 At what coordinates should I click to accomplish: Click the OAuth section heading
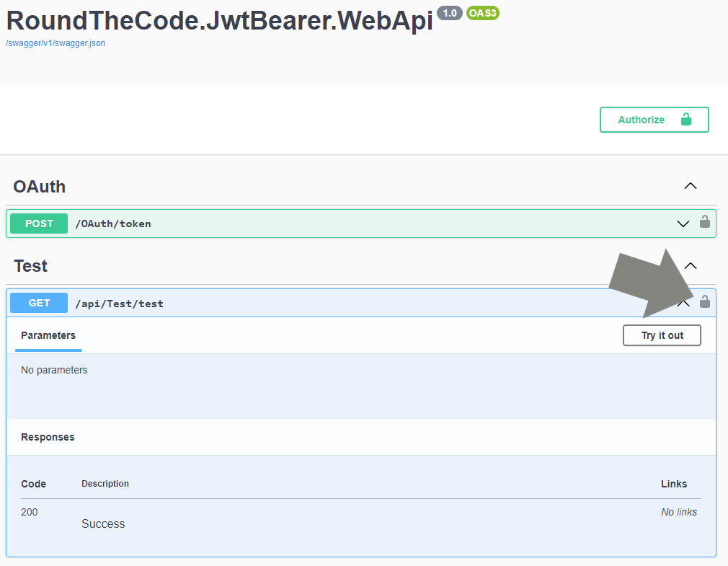[40, 187]
